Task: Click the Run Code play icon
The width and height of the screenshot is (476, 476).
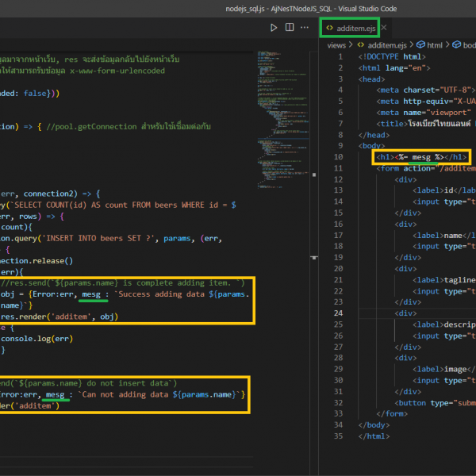Action: (274, 28)
